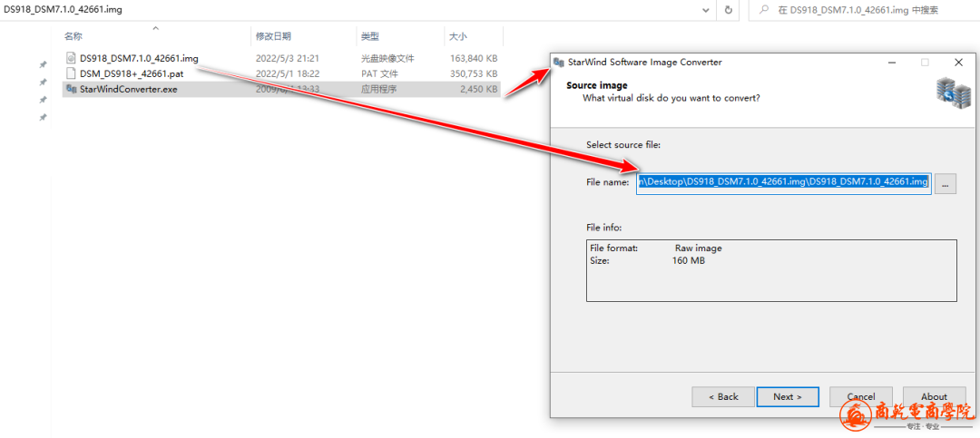This screenshot has height=438, width=980.
Task: Click the StarWind icon in the dialog title bar
Action: click(559, 62)
